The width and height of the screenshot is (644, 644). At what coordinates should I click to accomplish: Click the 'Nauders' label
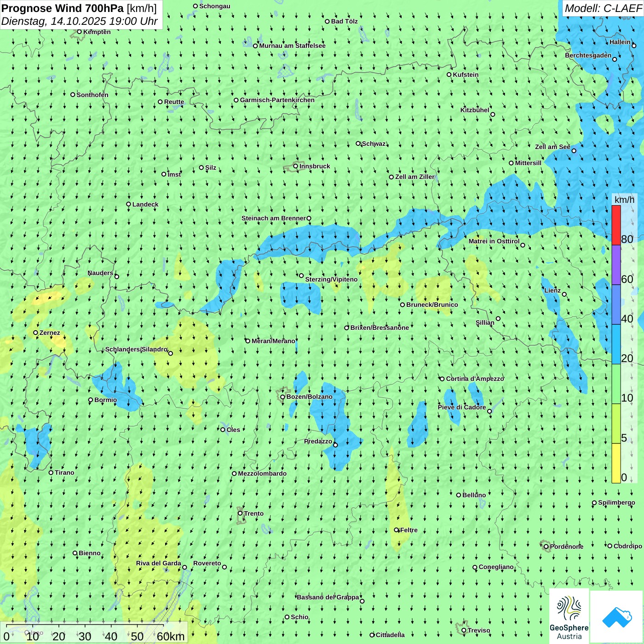(100, 273)
